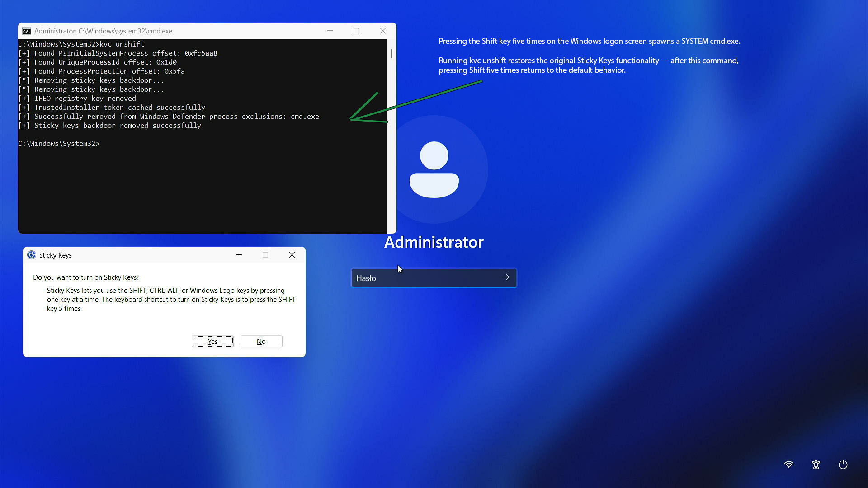
Task: Click the cmd prompt line C:\Windows\System32>
Action: click(x=59, y=144)
